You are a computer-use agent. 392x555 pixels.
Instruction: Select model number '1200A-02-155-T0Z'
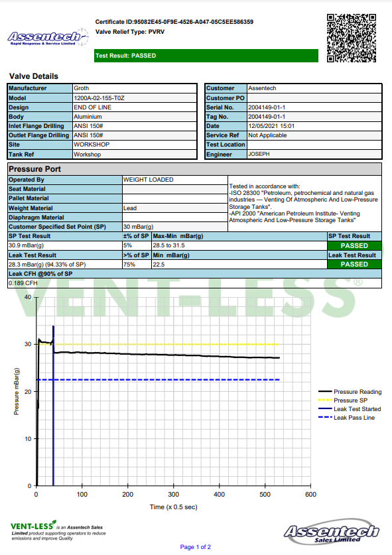pos(99,98)
